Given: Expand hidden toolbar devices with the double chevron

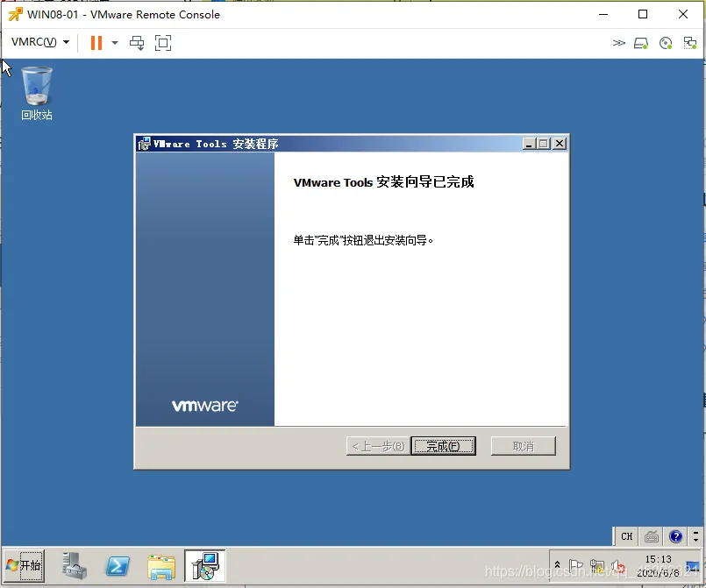Looking at the screenshot, I should [618, 43].
